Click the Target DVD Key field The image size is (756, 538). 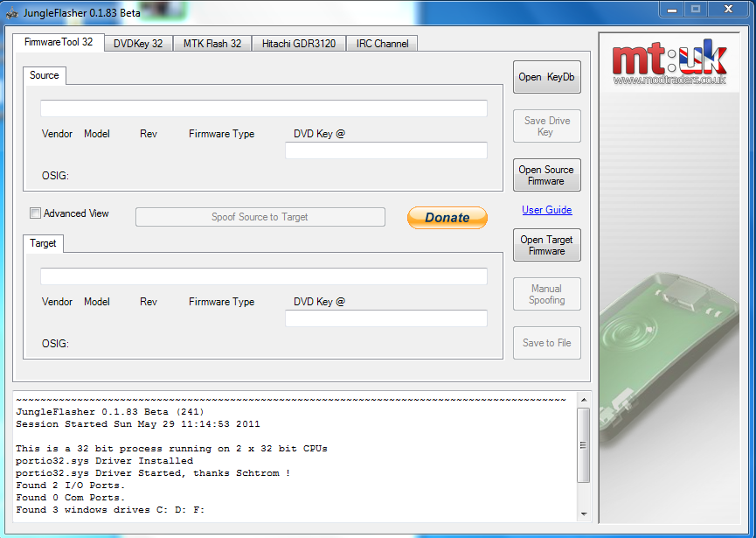click(386, 318)
